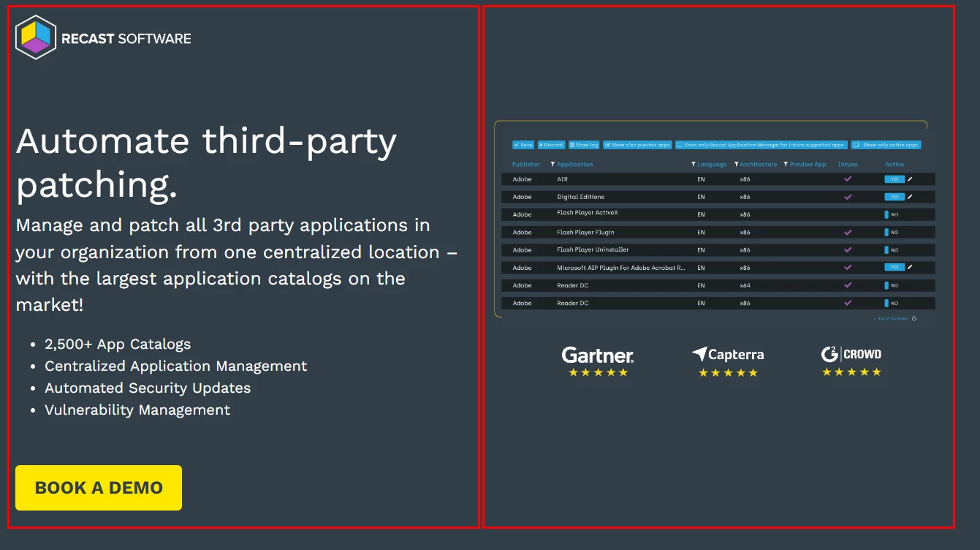
Task: Click pencil icon for Microsoft AIP Plugin row
Action: (910, 268)
